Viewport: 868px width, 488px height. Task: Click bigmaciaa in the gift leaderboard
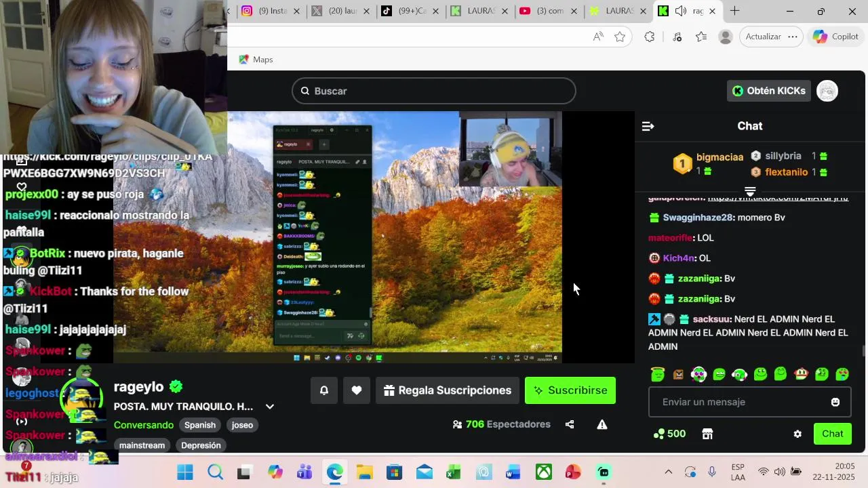tap(719, 157)
